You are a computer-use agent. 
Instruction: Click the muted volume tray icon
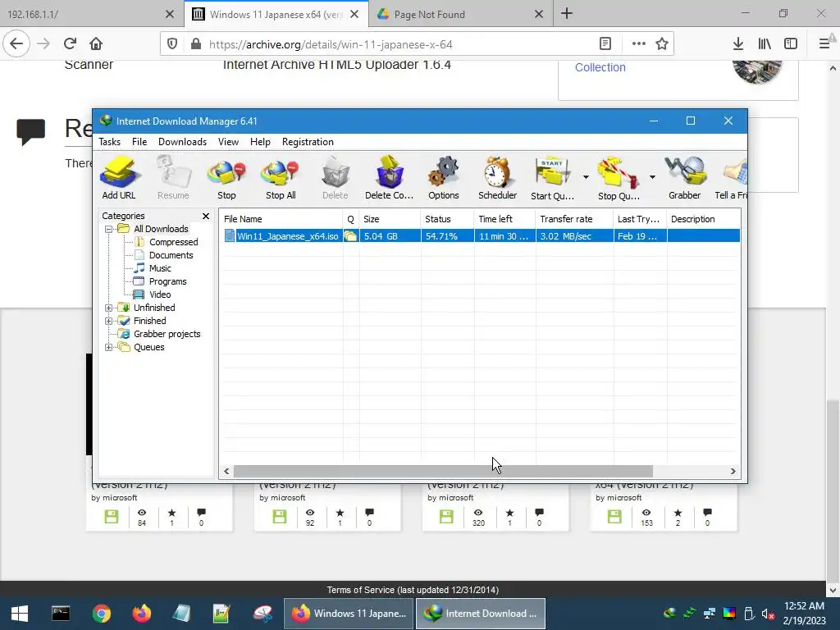point(768,614)
